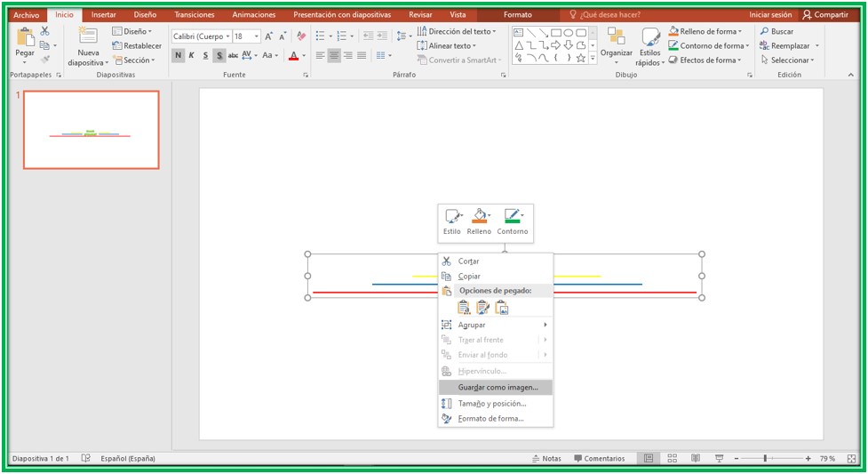
Task: Clear all formatting eraser icon
Action: click(x=301, y=36)
